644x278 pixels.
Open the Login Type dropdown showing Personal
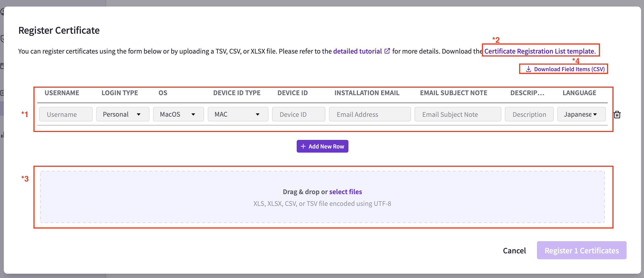coord(122,114)
